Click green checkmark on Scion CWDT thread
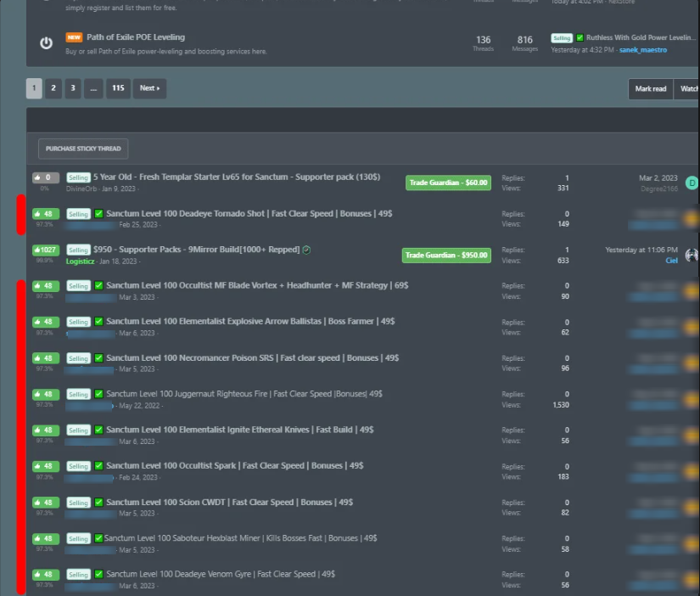Screen dimensions: 700x596 (99, 502)
